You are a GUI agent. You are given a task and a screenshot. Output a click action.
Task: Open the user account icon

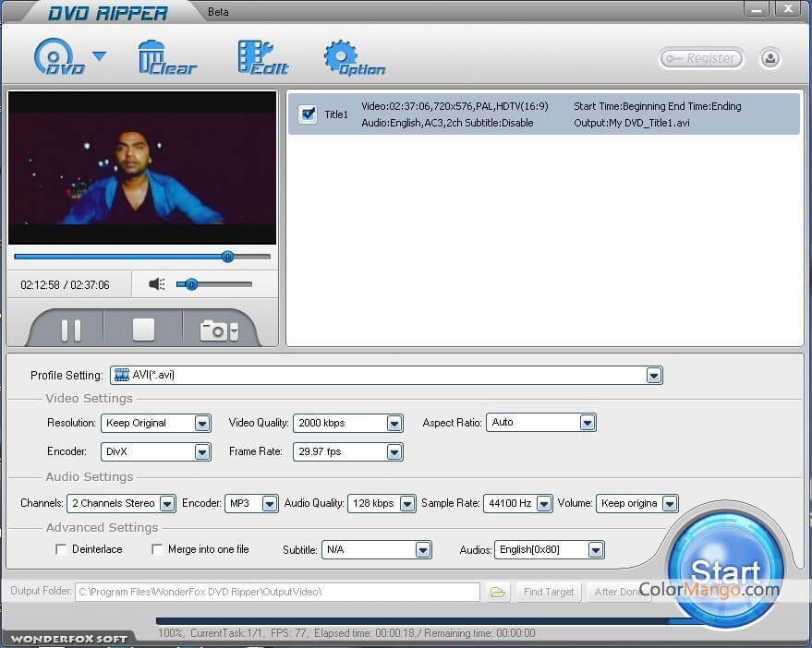click(x=770, y=58)
